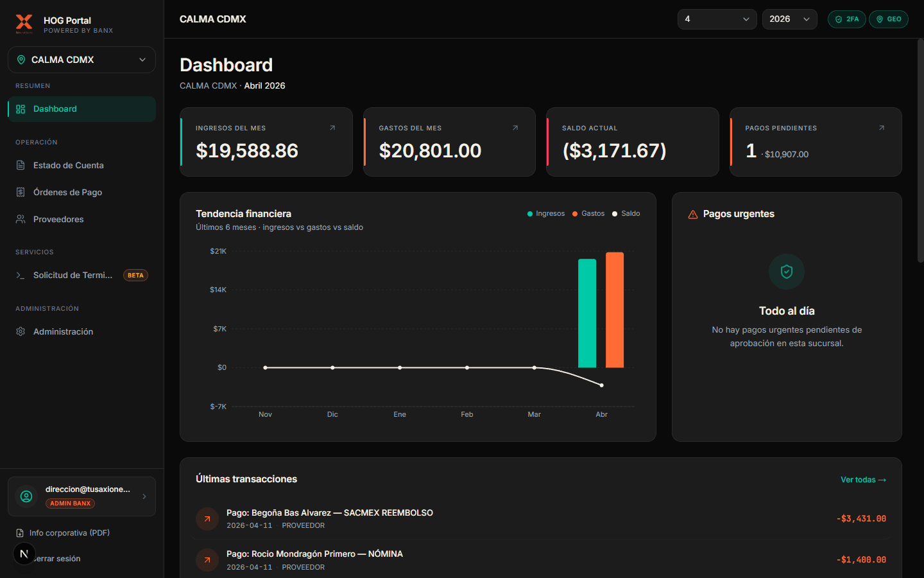Click Ver todas in Últimas transacciones
Image resolution: width=924 pixels, height=578 pixels.
[x=862, y=479]
